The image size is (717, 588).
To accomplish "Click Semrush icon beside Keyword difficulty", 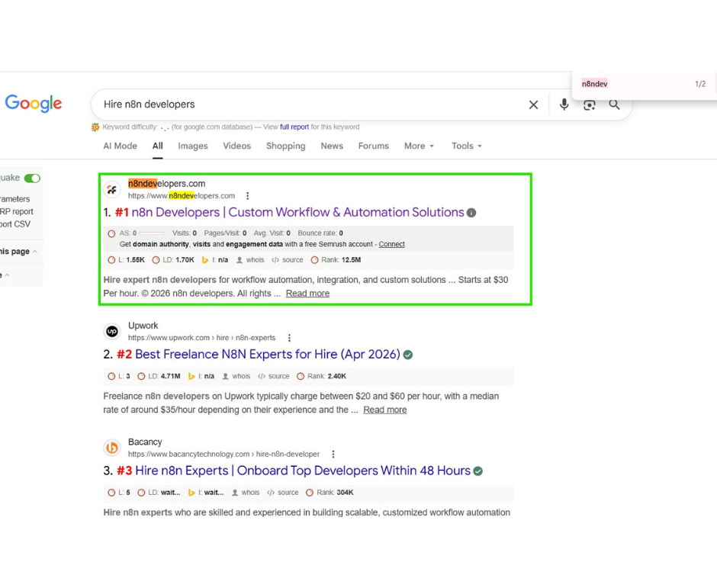I will tap(95, 127).
